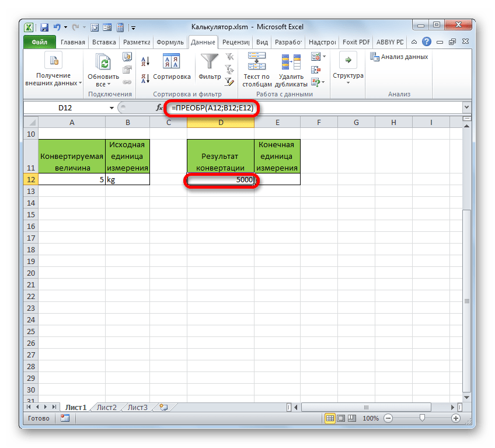Sort ascending with the А-Я arrow icon
Screen dimensions: 495x448
pyautogui.click(x=145, y=61)
